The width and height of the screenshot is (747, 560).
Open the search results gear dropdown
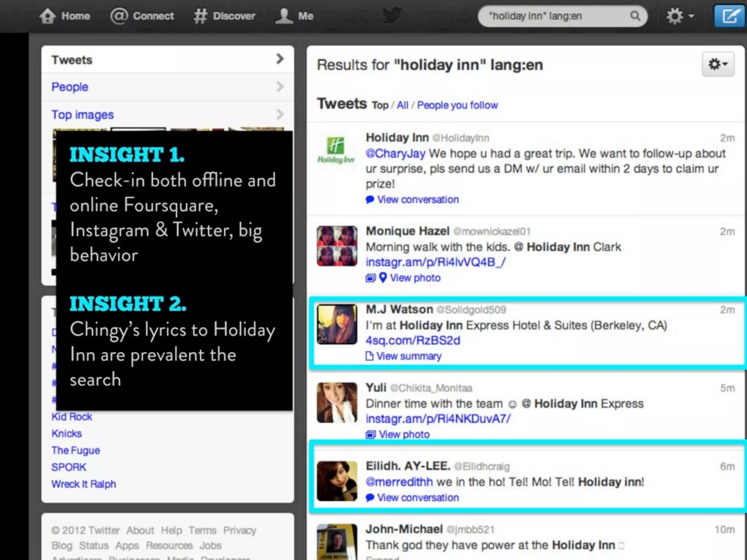click(717, 65)
